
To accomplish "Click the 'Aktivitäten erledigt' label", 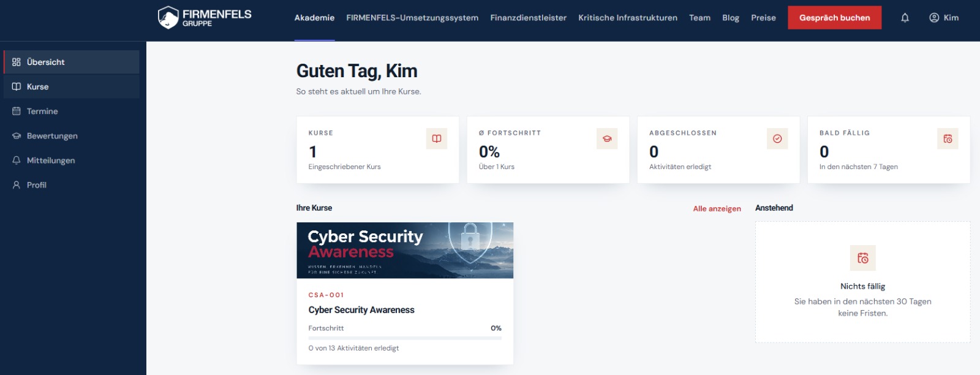I will (x=680, y=167).
